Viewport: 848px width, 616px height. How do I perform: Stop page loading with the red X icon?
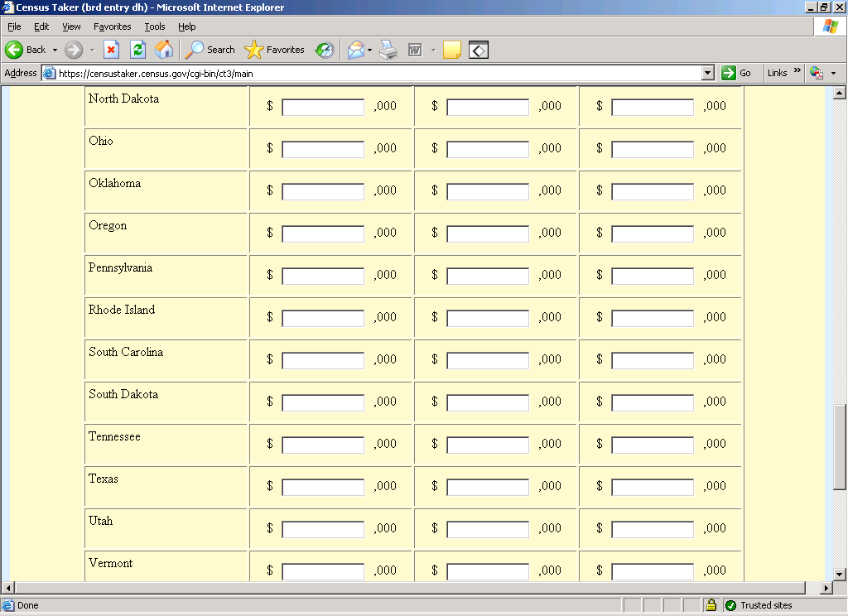(111, 50)
